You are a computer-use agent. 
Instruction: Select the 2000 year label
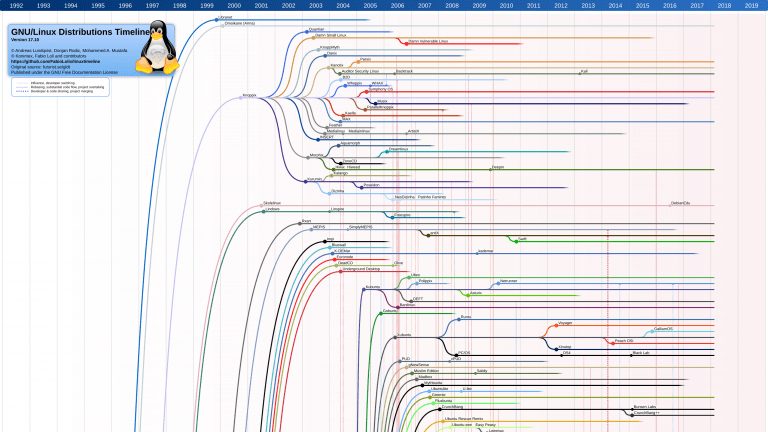[x=234, y=6]
